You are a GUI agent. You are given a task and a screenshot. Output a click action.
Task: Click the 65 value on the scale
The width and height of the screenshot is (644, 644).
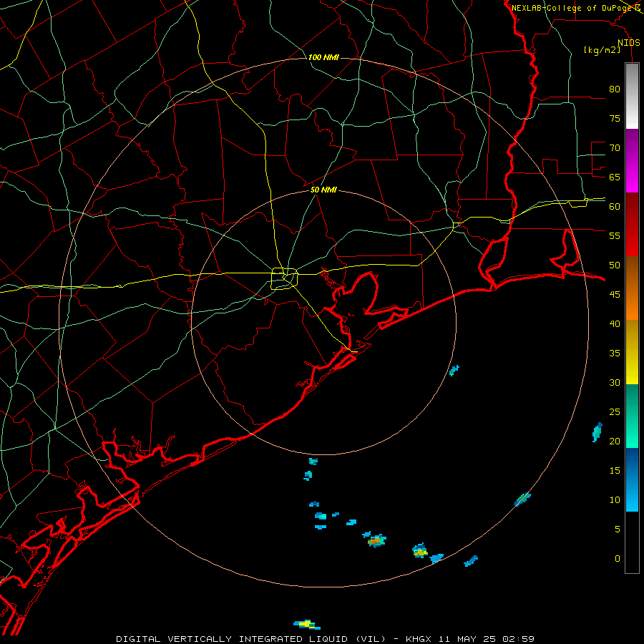[615, 177]
